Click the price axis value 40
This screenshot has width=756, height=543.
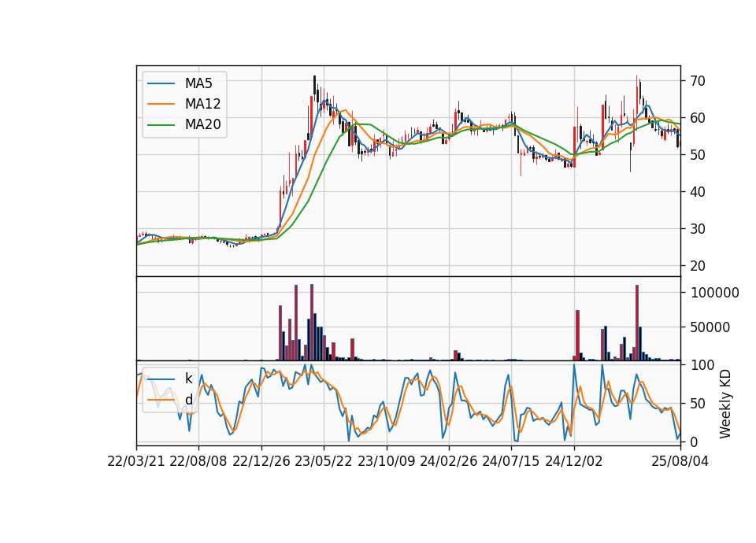(x=698, y=192)
